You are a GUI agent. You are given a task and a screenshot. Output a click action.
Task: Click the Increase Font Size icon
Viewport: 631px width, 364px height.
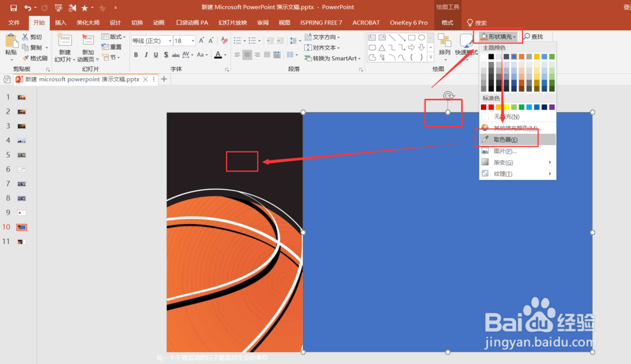click(x=202, y=40)
